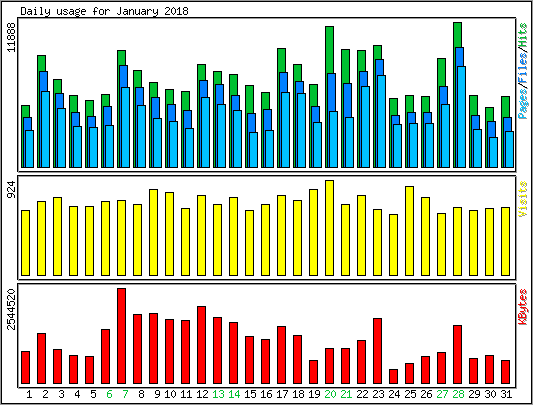533x405 pixels.
Task: Click day 8 on the x-axis
Action: point(141,394)
